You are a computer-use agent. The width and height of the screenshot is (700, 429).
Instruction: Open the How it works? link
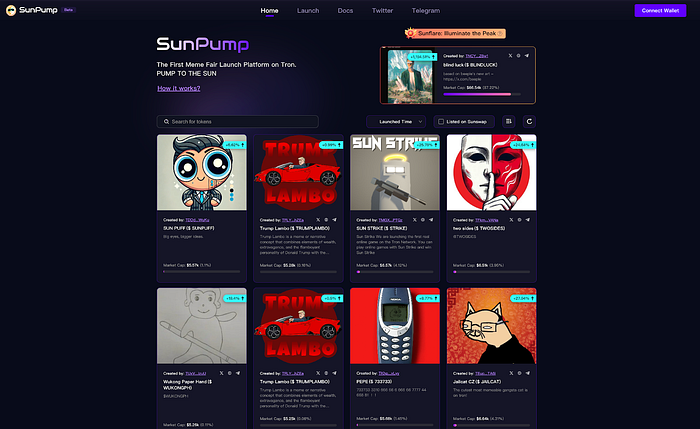(179, 88)
